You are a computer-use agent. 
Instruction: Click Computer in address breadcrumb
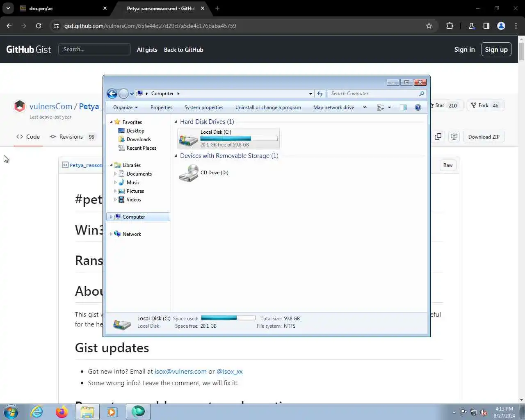(x=162, y=94)
